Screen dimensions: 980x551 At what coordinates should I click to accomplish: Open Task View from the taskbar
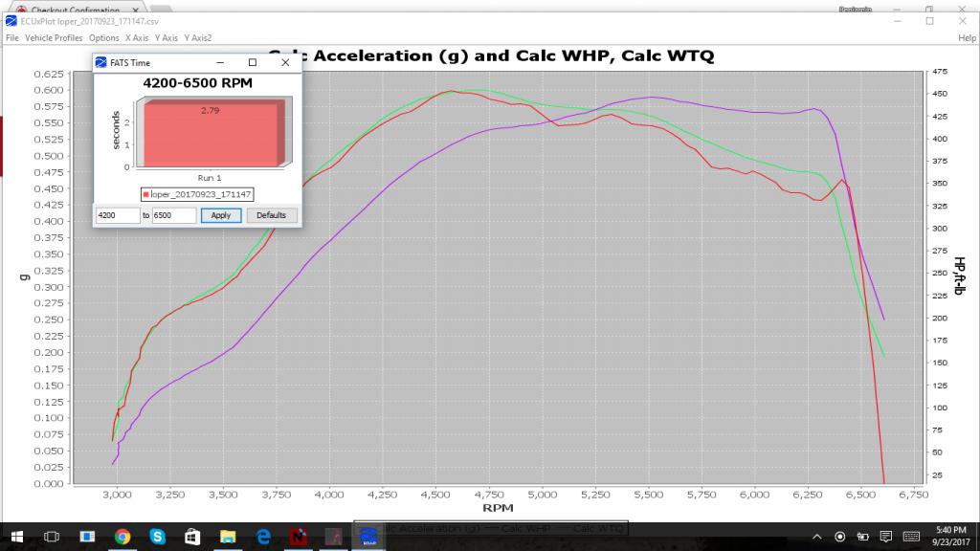(53, 536)
